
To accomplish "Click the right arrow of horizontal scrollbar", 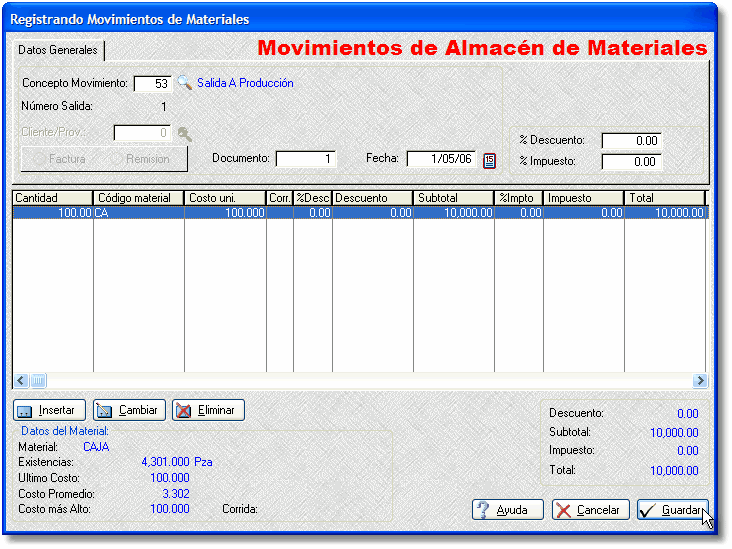I will (x=700, y=380).
